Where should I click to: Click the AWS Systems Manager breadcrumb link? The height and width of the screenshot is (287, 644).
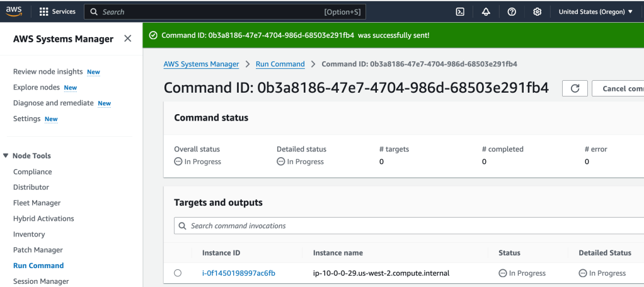click(201, 64)
